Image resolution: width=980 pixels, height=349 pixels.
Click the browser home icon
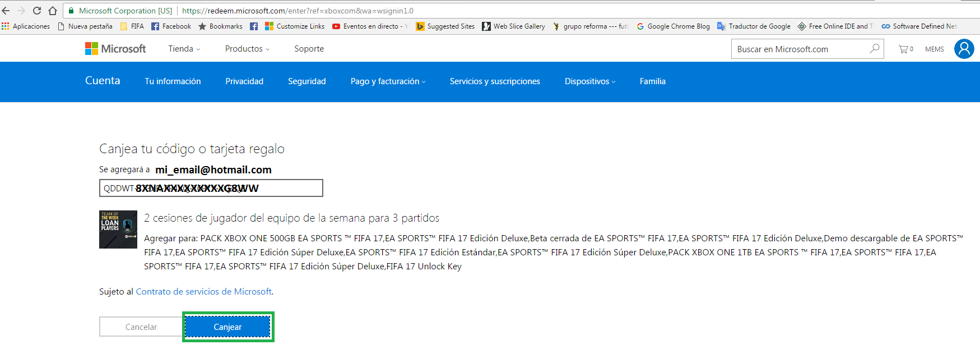click(53, 11)
